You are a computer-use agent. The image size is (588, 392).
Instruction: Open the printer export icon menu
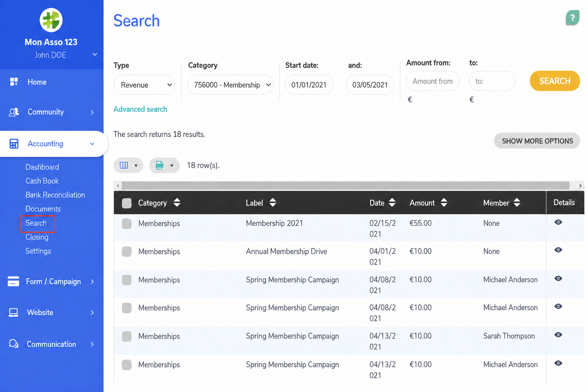(164, 165)
